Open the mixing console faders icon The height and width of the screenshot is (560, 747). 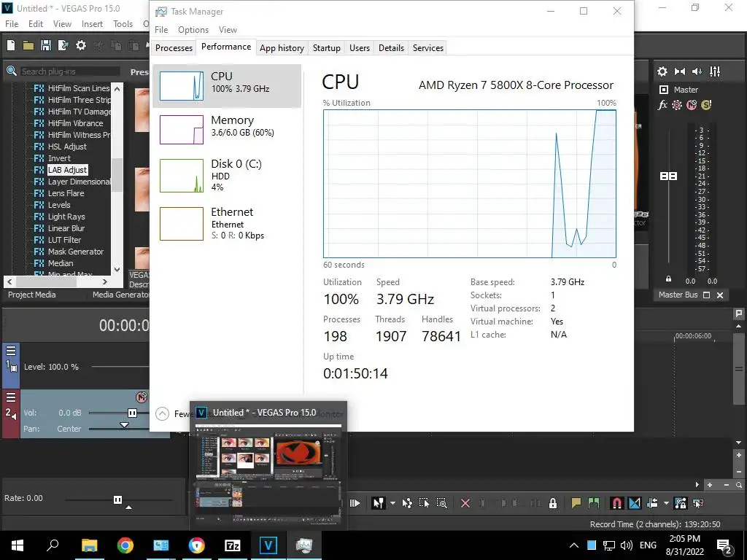[715, 71]
